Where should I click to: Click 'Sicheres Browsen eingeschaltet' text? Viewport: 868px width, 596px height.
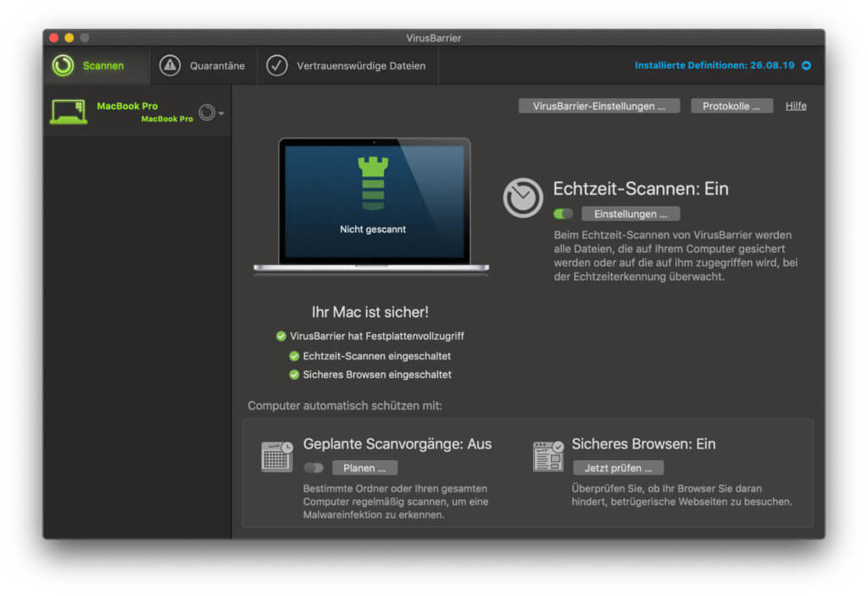point(377,375)
